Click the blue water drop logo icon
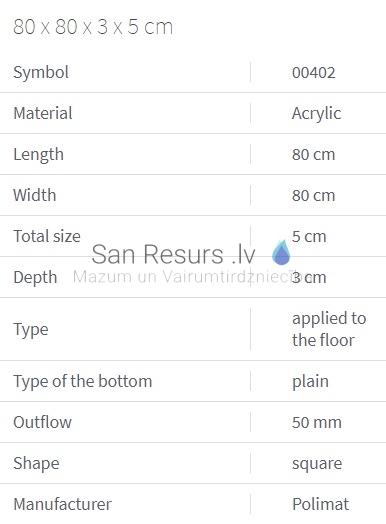 (281, 252)
